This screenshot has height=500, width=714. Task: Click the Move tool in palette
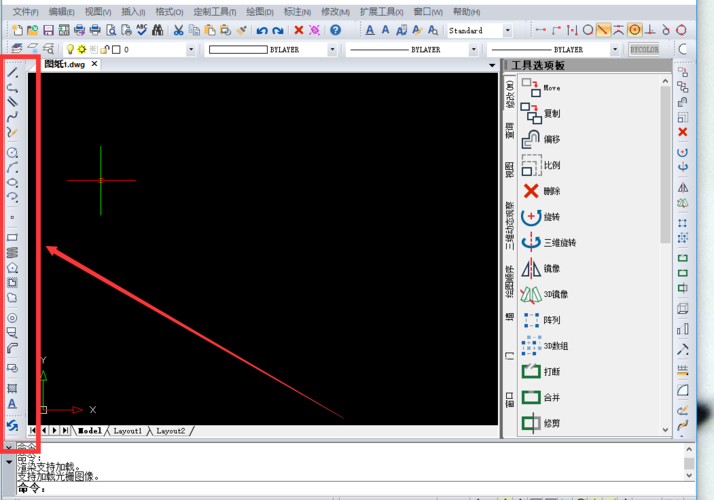(541, 87)
